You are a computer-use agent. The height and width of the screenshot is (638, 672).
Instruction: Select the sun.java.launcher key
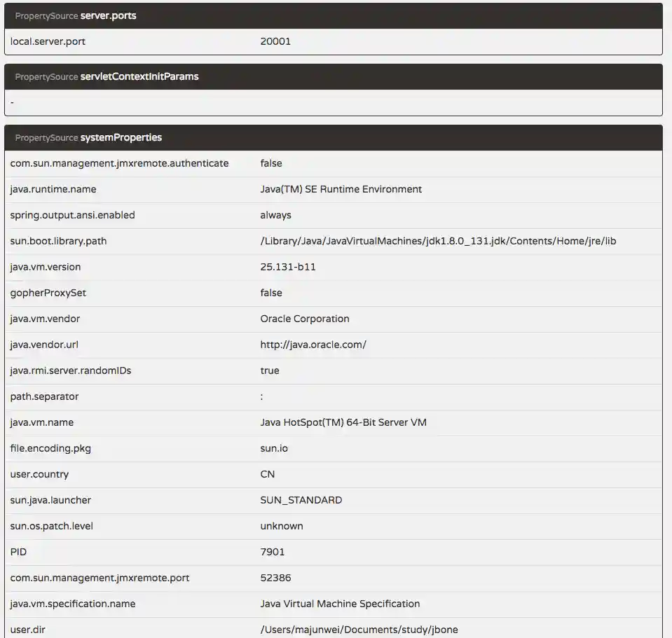click(50, 500)
